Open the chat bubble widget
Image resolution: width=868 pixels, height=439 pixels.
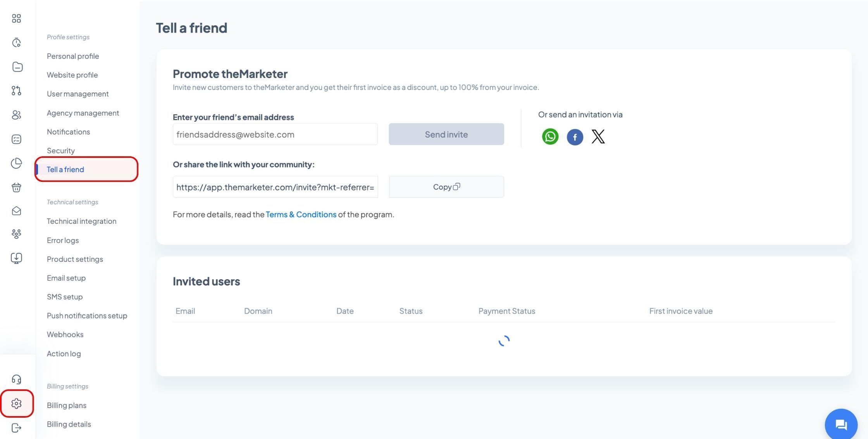841,425
